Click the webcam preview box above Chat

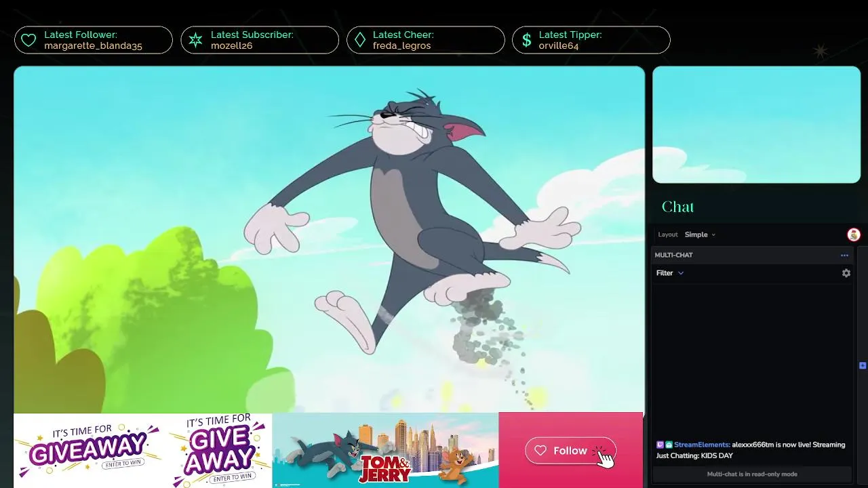pyautogui.click(x=756, y=125)
